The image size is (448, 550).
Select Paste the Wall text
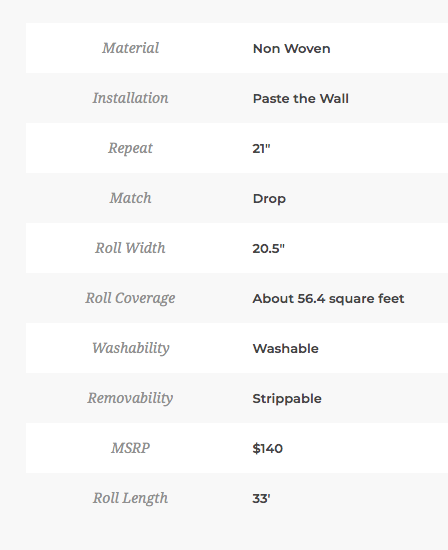(x=301, y=99)
